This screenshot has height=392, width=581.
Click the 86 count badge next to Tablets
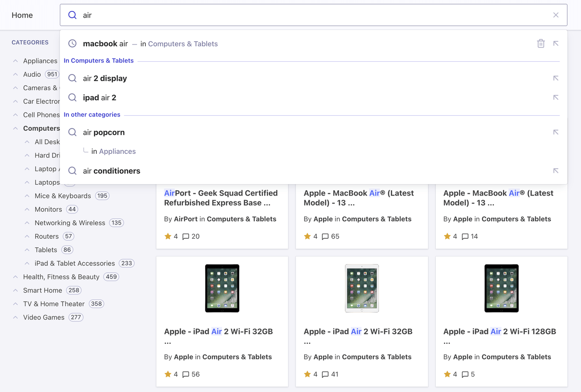pos(67,250)
